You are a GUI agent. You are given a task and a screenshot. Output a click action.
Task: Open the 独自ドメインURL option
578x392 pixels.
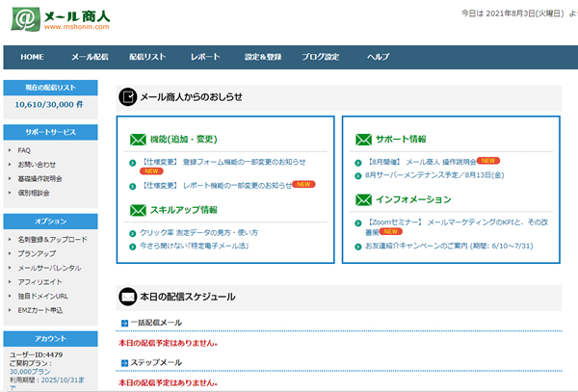(x=42, y=297)
